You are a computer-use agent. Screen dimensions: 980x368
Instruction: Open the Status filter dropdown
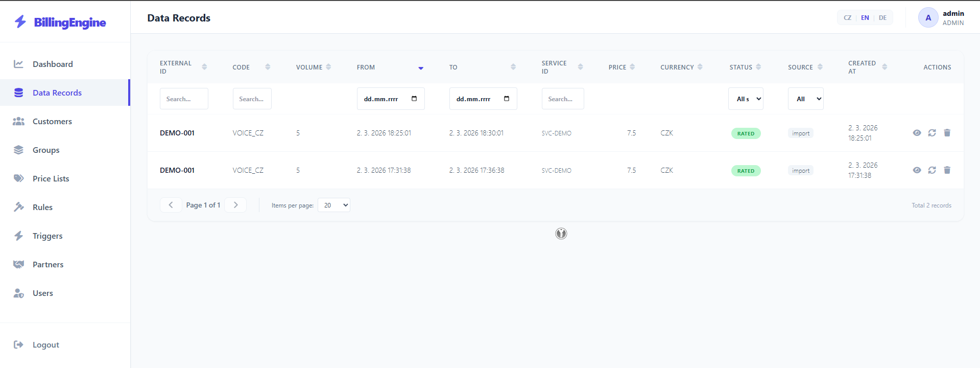(746, 99)
